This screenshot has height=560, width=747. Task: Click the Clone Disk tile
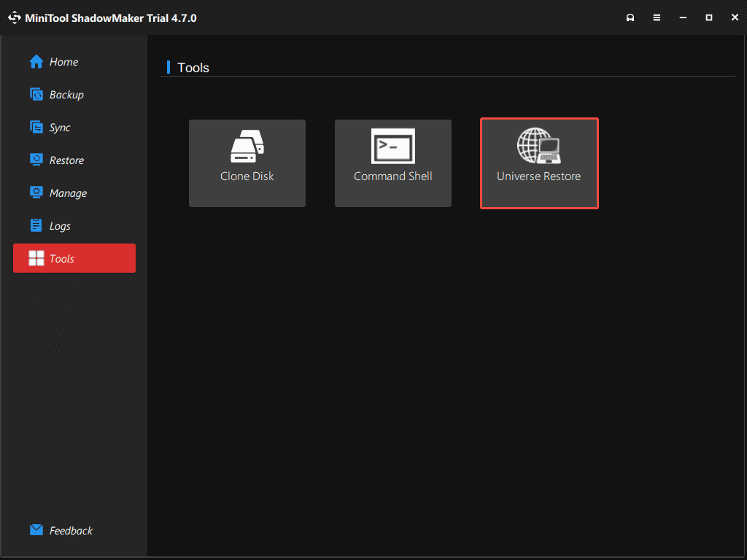(247, 163)
